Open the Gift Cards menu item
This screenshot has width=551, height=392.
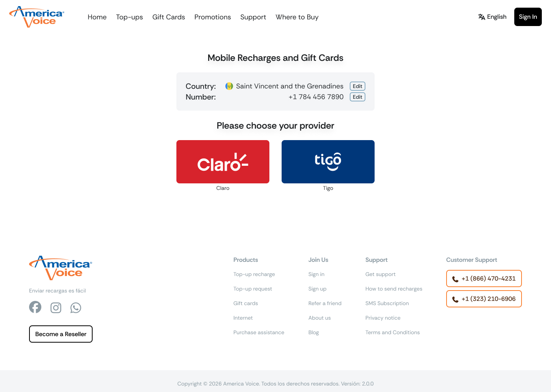pyautogui.click(x=169, y=17)
